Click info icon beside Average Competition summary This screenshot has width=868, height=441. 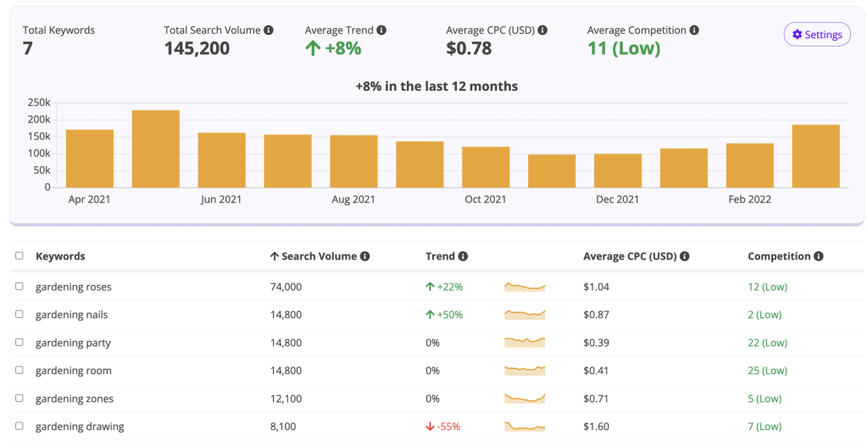click(x=694, y=31)
